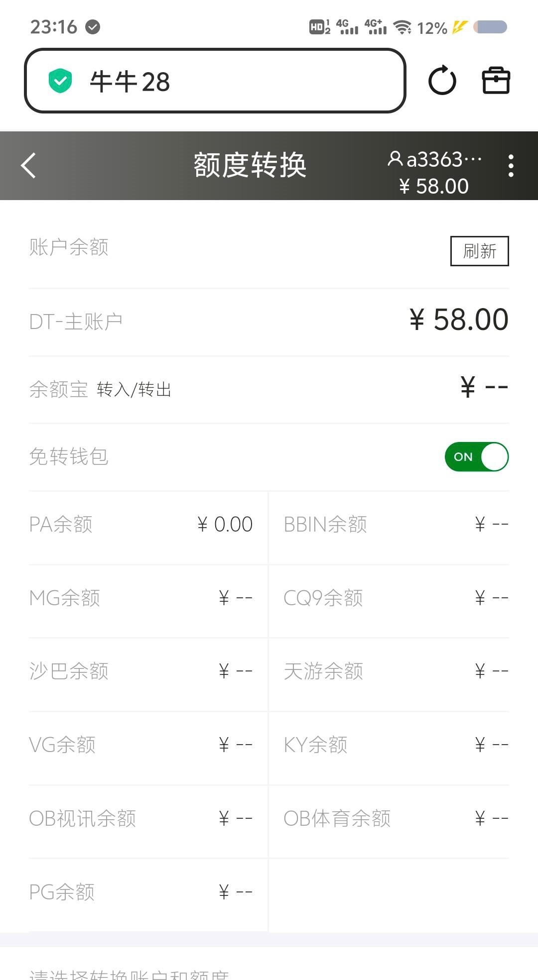Tap the header balance ¥ 58.00

[x=434, y=187]
